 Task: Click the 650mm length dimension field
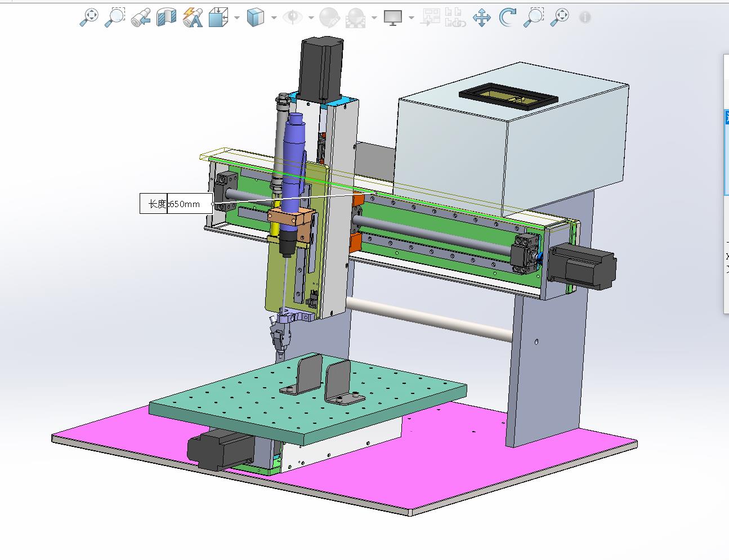(190, 204)
